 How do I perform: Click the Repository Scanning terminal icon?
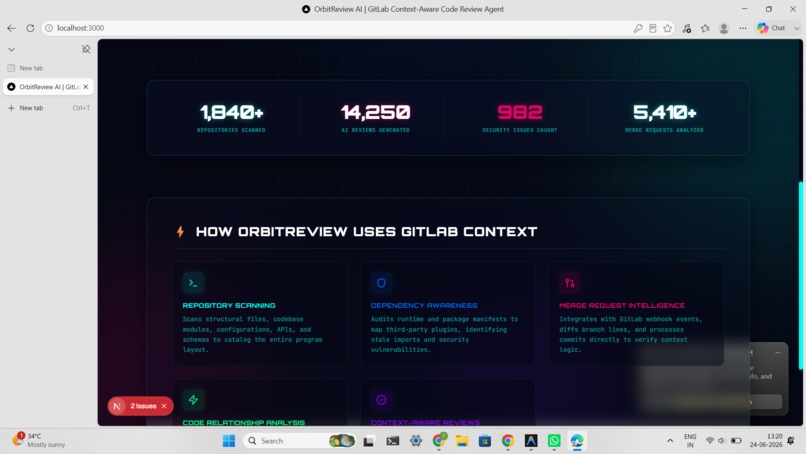(193, 283)
